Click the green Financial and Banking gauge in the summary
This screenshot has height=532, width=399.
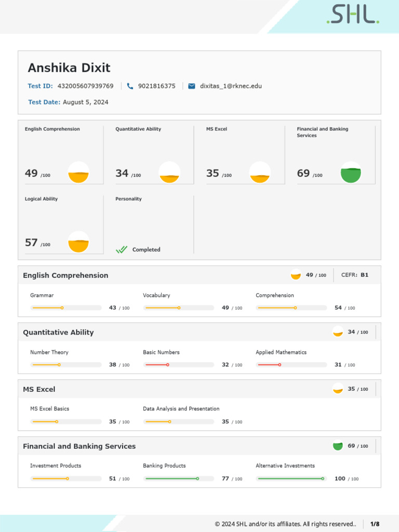351,172
